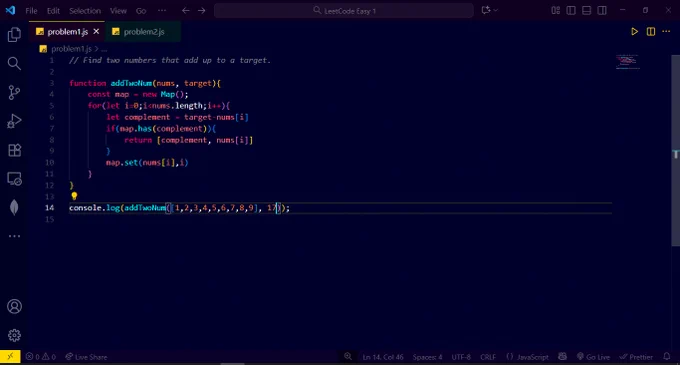
Task: Open the View menu
Action: [x=118, y=11]
